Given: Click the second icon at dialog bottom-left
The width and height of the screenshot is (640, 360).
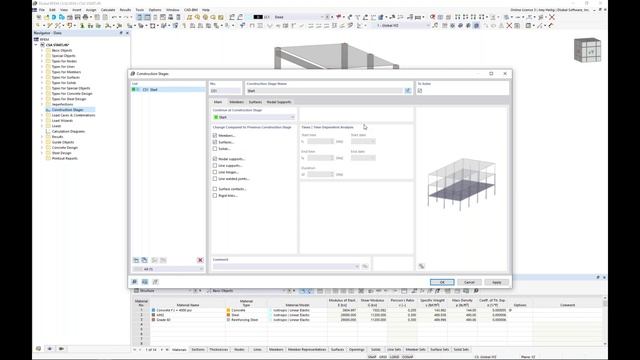Looking at the screenshot, I should coord(145,282).
